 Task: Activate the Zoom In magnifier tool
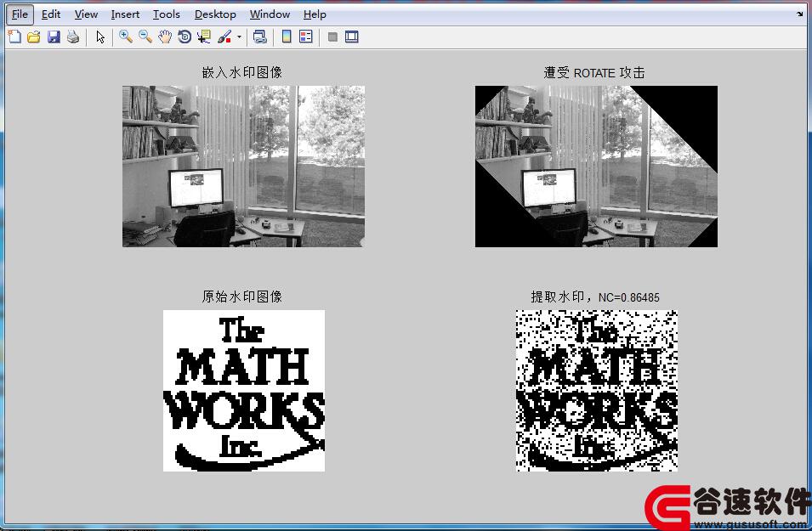(x=125, y=37)
